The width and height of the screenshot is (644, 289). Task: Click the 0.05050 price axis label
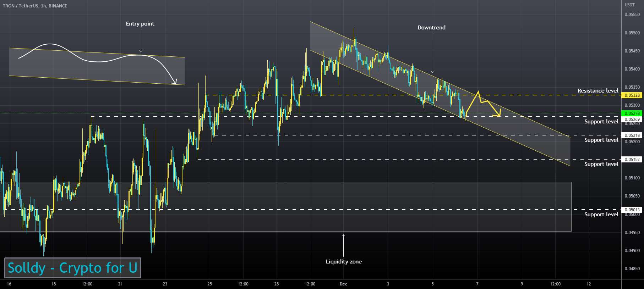632,196
